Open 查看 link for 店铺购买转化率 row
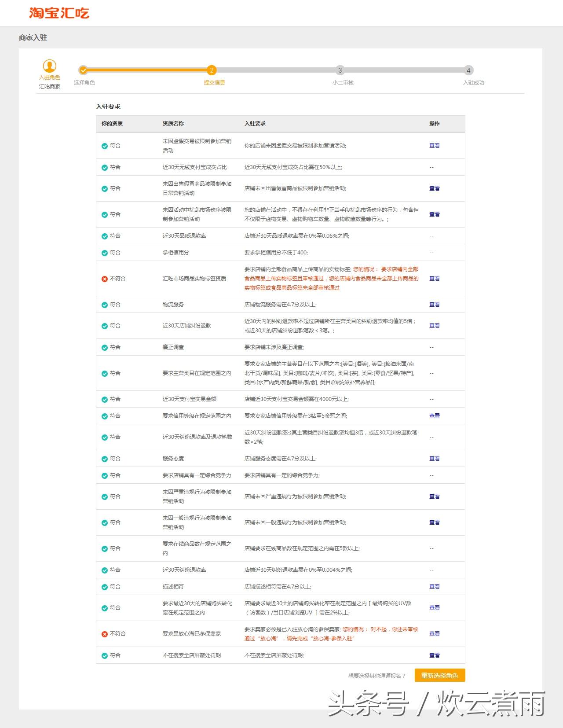This screenshot has width=563, height=728. pyautogui.click(x=434, y=608)
